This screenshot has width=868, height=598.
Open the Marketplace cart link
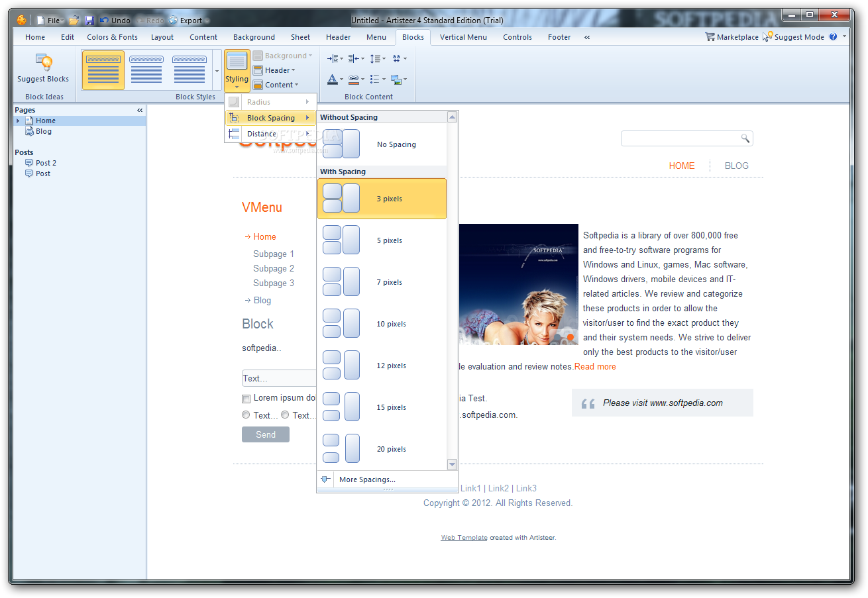coord(732,37)
